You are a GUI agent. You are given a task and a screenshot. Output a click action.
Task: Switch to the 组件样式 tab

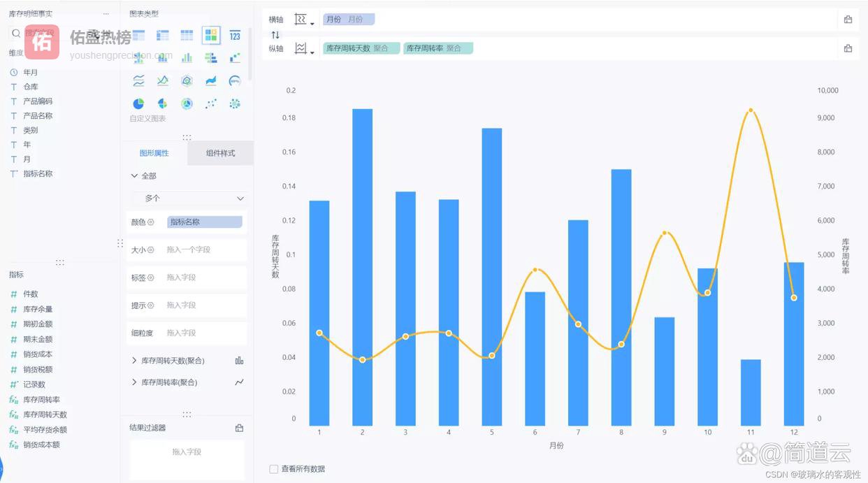[x=220, y=153]
